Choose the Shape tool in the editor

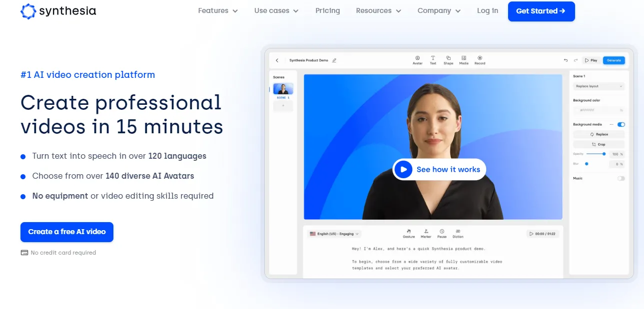pos(448,60)
